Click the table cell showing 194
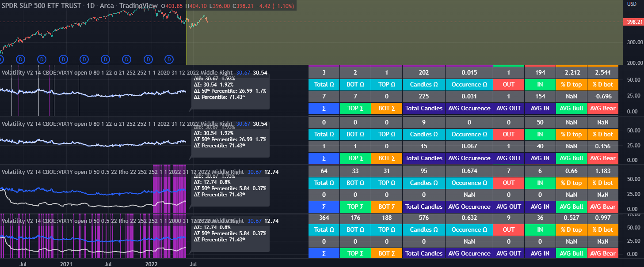 (x=540, y=72)
